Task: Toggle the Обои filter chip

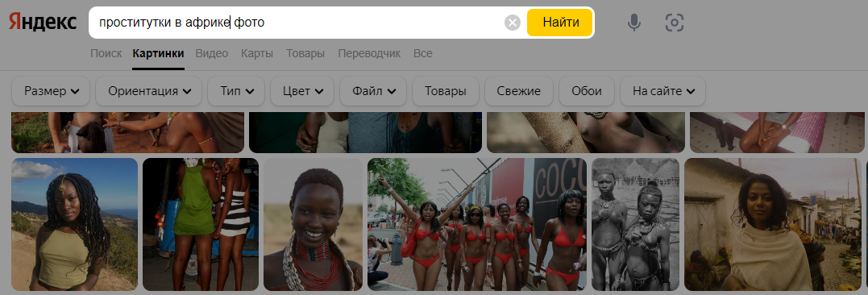Action: pos(587,91)
